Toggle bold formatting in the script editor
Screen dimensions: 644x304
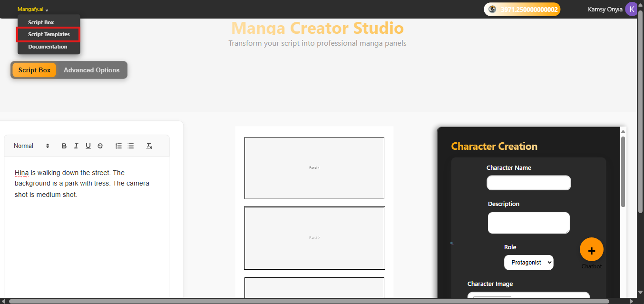coord(64,146)
